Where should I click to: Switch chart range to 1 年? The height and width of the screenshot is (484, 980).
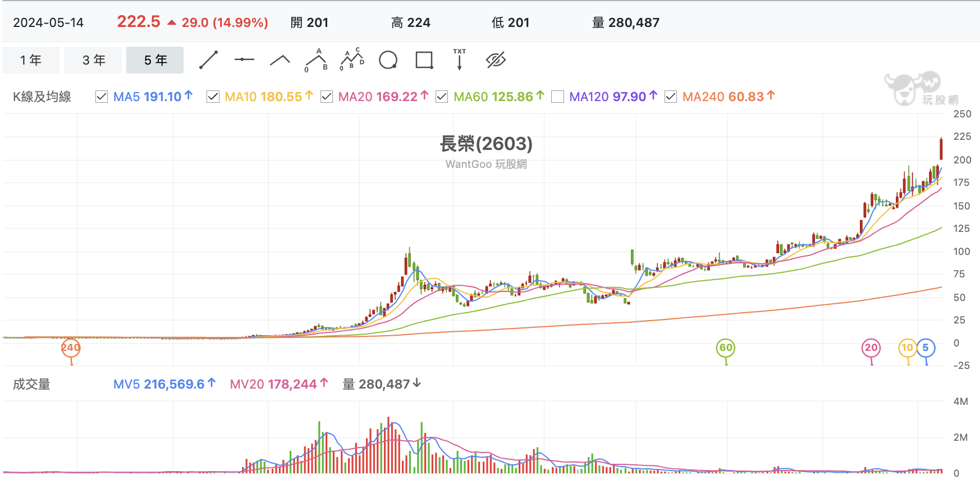pos(31,60)
